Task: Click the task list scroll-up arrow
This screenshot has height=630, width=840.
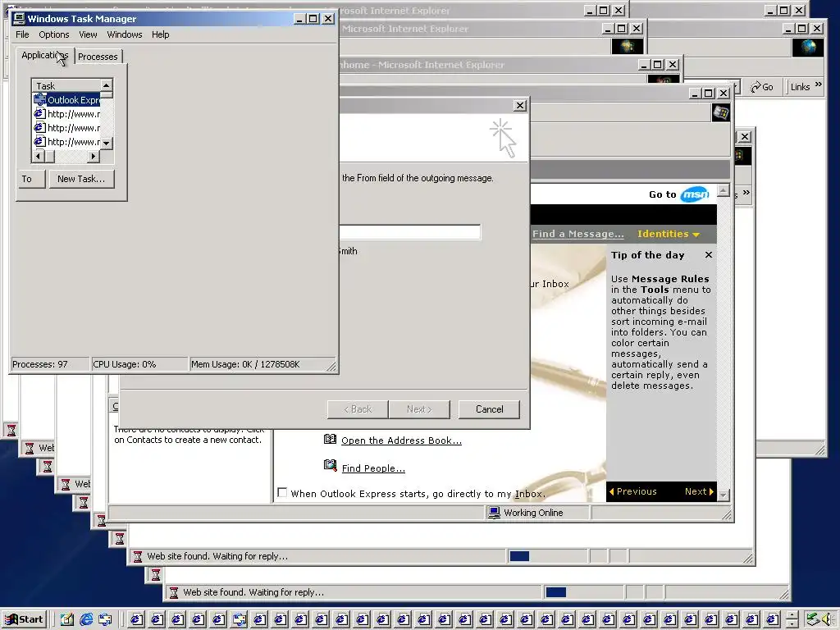Action: coord(107,85)
